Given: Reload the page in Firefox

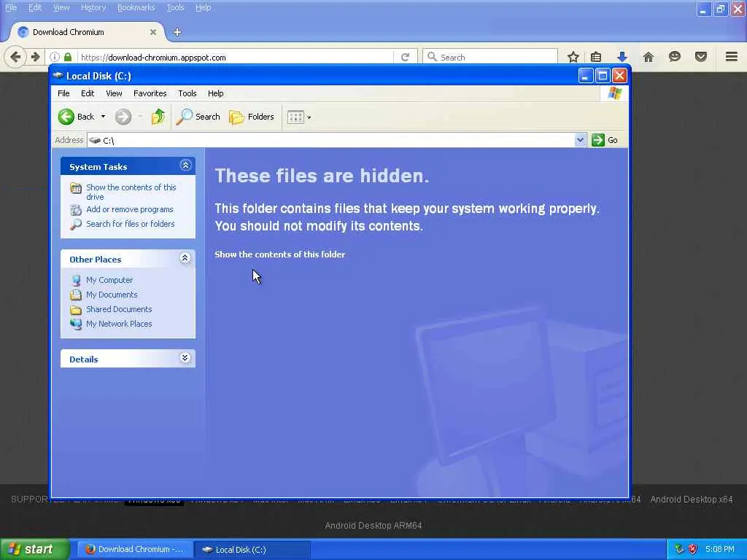Looking at the screenshot, I should click(x=405, y=57).
